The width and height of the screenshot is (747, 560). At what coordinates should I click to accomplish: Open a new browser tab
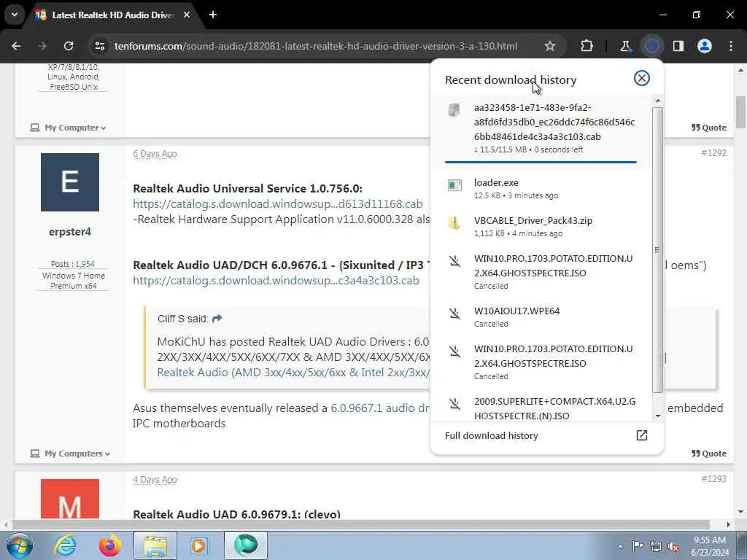213,15
